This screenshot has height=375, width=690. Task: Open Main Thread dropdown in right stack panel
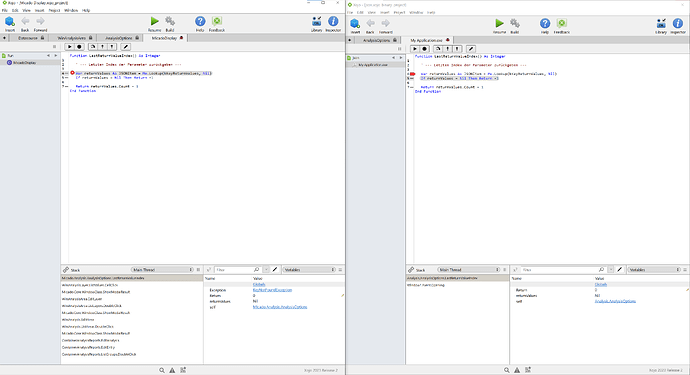click(x=469, y=269)
